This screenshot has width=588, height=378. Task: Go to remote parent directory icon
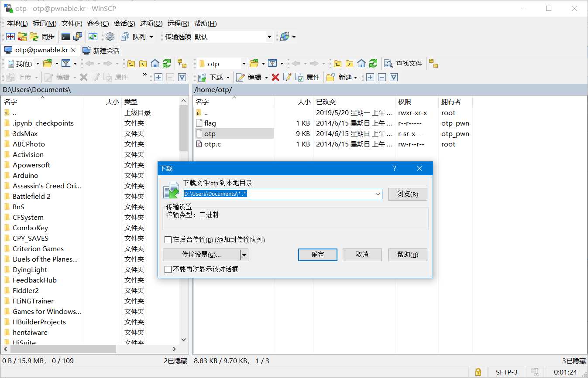coord(337,64)
